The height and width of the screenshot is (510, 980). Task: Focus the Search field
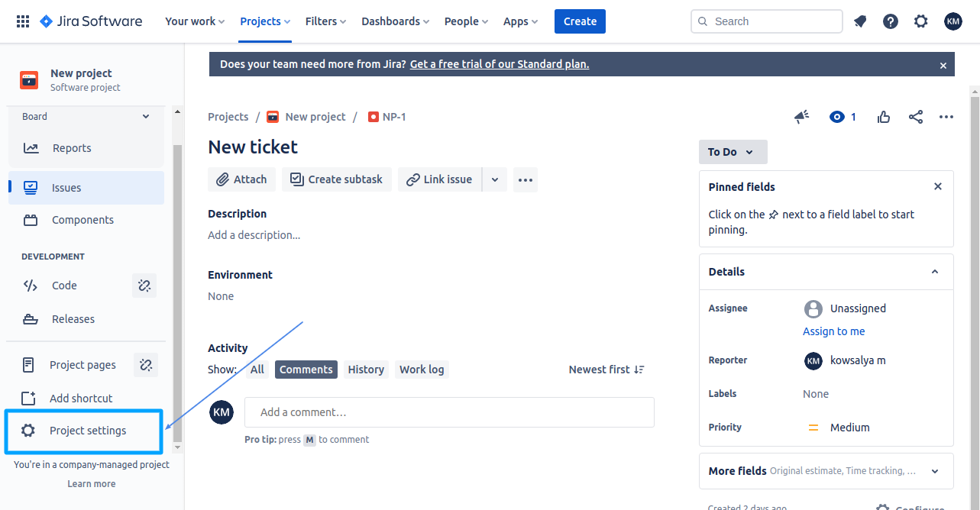[767, 21]
